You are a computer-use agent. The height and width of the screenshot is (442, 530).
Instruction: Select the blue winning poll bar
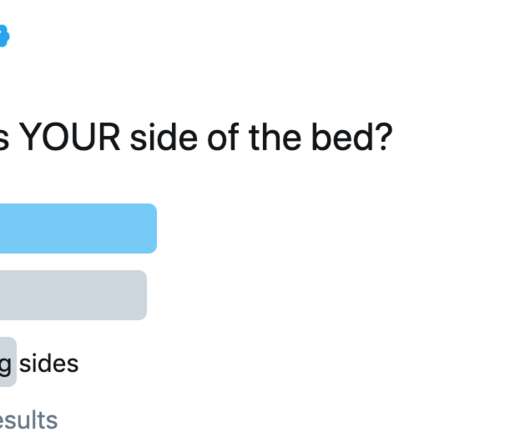(x=78, y=228)
